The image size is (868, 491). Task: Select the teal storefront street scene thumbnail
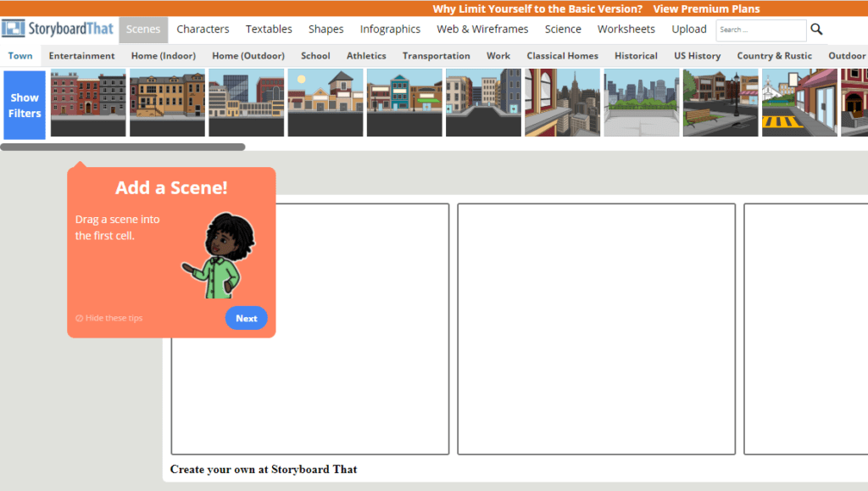404,103
